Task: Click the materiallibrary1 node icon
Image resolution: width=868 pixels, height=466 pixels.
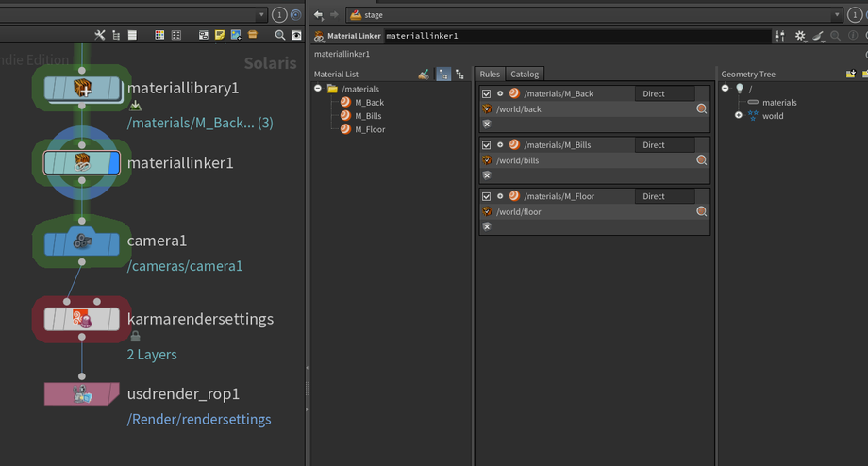Action: point(82,88)
